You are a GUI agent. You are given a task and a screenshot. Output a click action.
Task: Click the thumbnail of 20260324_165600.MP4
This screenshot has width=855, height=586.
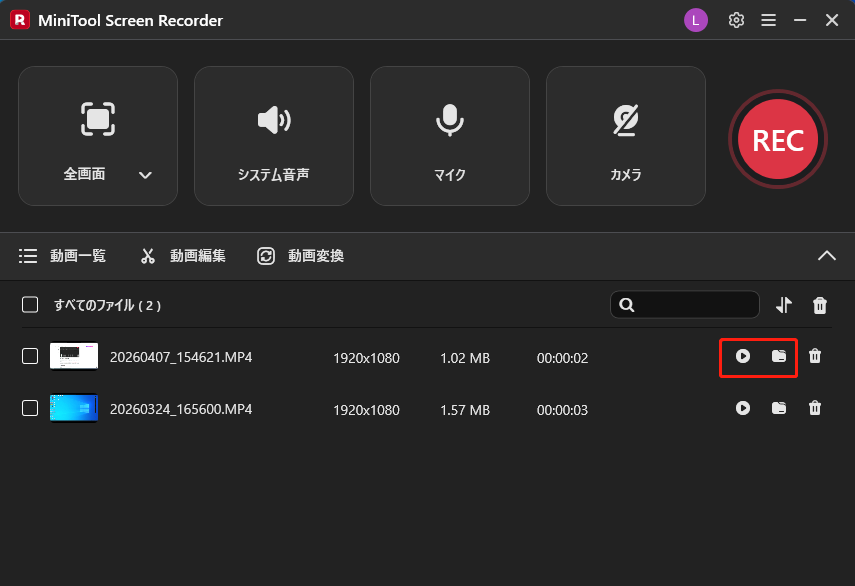point(74,408)
